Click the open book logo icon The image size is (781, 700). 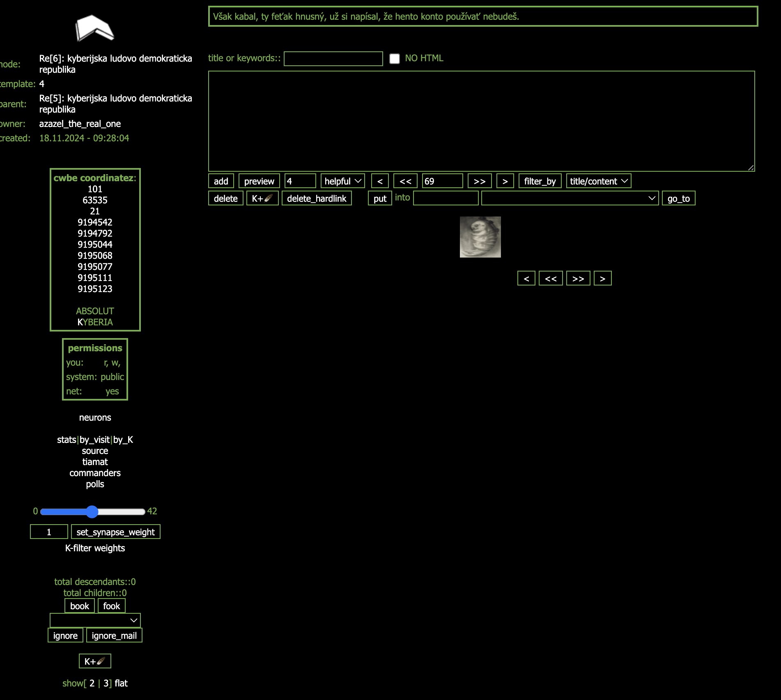click(x=95, y=28)
